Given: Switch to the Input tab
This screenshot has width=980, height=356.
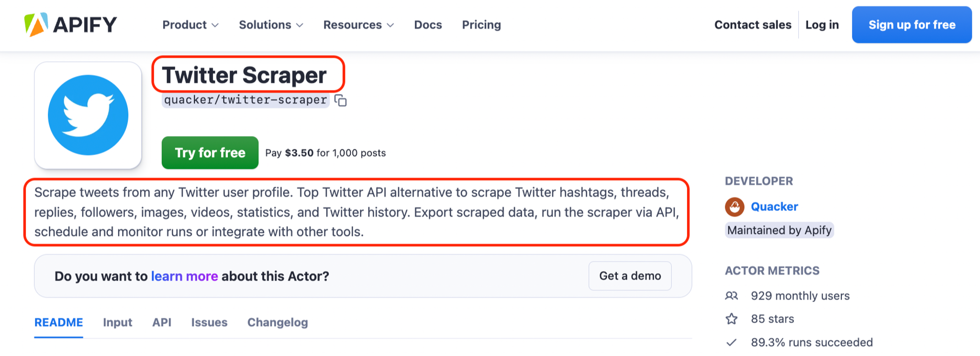Looking at the screenshot, I should 118,322.
